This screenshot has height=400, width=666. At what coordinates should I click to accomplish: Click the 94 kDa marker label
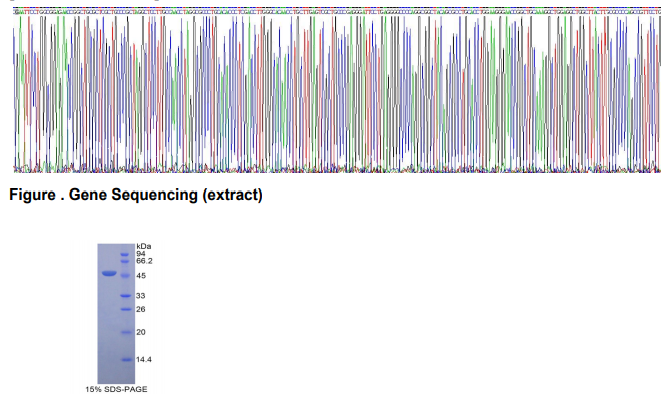[141, 254]
